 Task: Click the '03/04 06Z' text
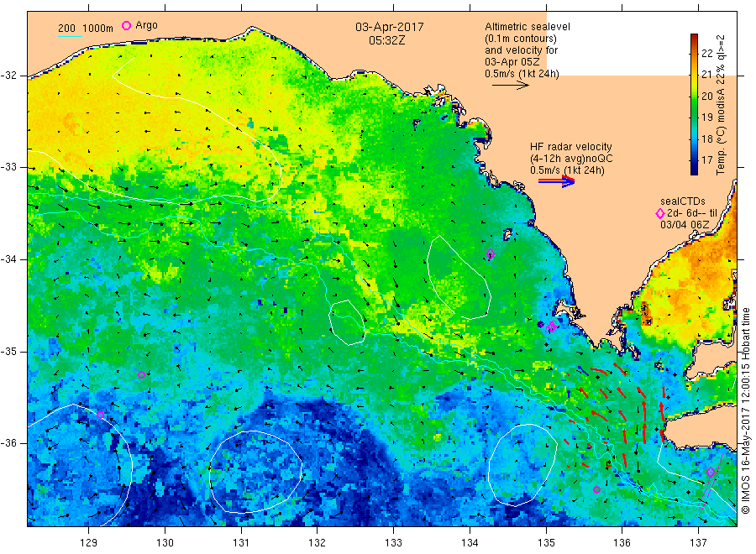tap(685, 225)
